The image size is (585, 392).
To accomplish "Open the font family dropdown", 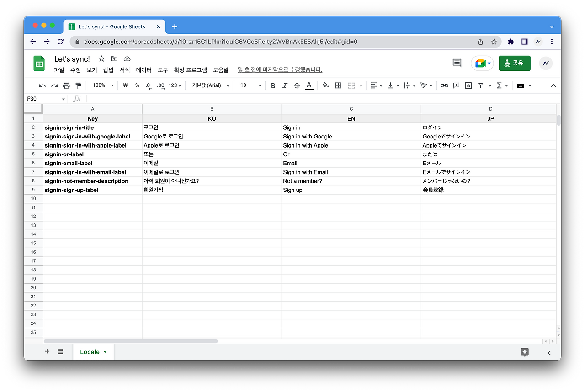I will [211, 85].
